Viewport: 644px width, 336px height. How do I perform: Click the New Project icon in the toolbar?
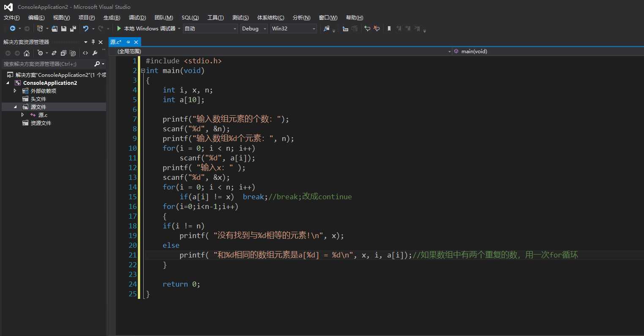40,28
